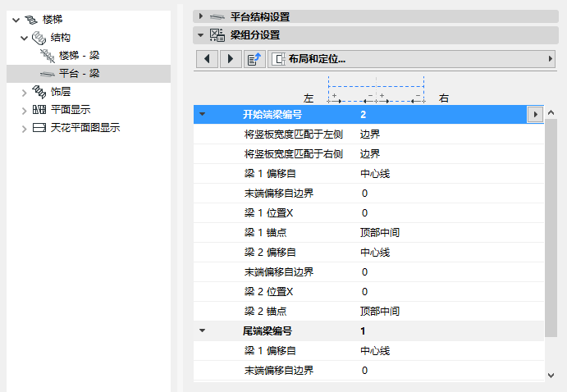
Task: Click the 结构 structure icon
Action: (x=39, y=38)
